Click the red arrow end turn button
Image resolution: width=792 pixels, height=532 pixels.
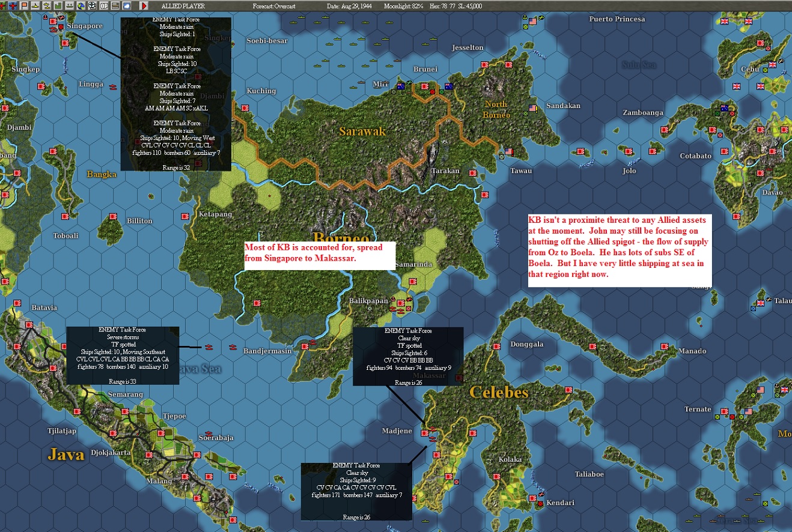[144, 5]
